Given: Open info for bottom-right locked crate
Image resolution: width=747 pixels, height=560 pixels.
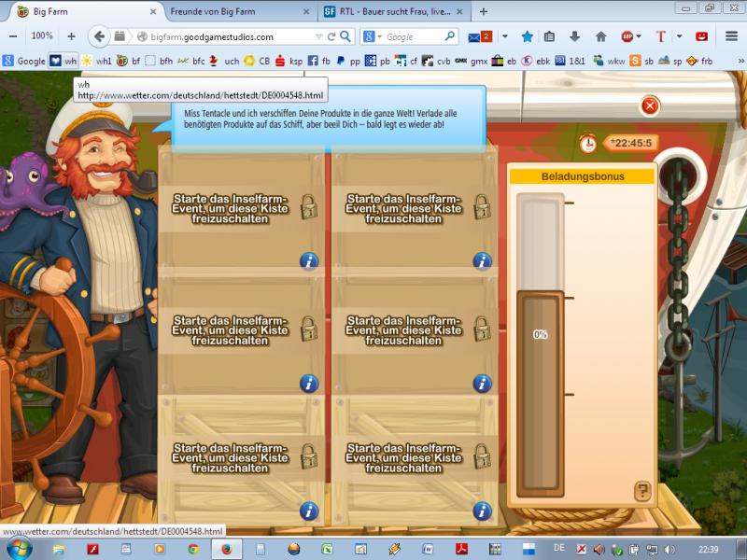Looking at the screenshot, I should (482, 511).
